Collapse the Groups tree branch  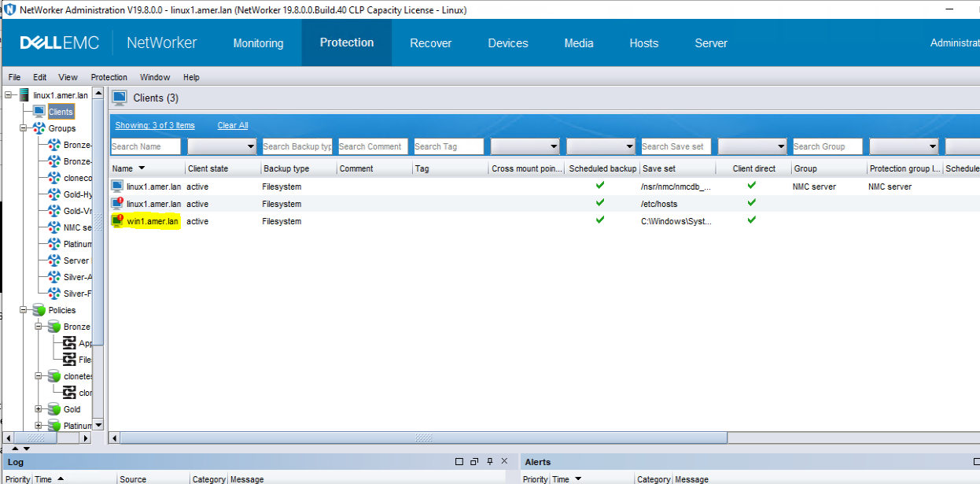[x=24, y=128]
